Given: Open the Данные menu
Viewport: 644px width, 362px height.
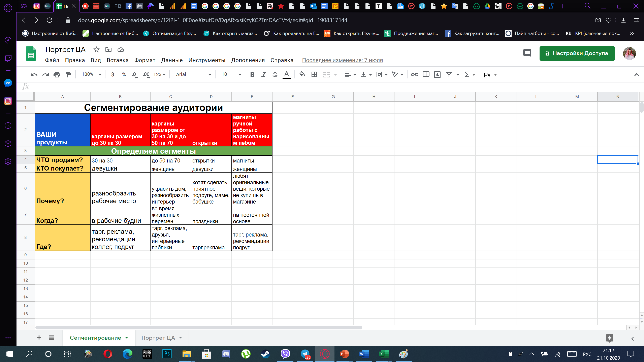Looking at the screenshot, I should click(x=172, y=60).
